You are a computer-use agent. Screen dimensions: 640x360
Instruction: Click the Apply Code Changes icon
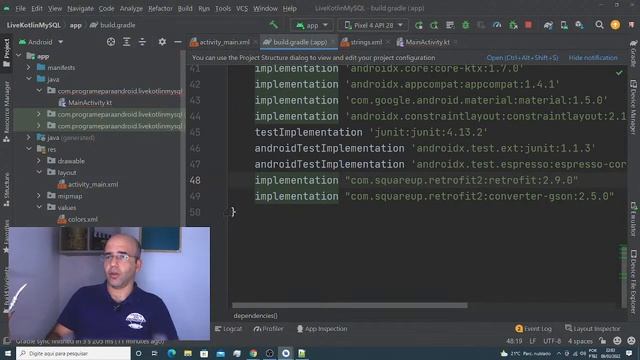tap(434, 25)
